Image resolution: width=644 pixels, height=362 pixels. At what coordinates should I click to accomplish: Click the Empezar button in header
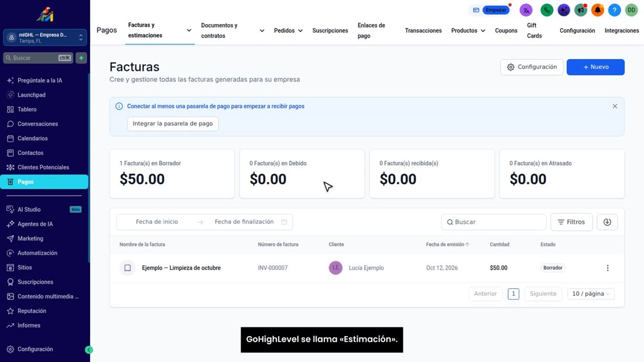496,11
